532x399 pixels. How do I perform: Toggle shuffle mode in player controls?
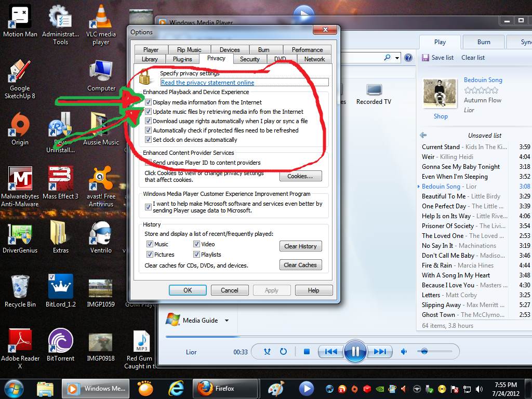pos(267,352)
